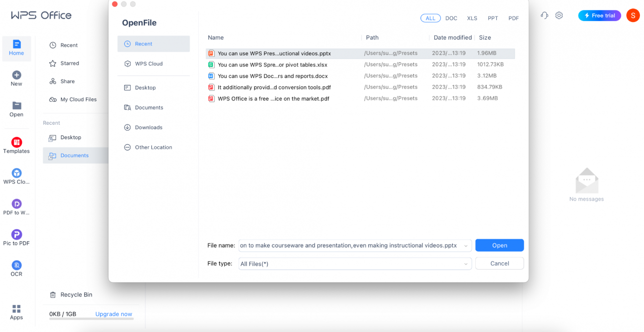This screenshot has width=644, height=332.
Task: Click the Open button in dialog
Action: tap(499, 245)
